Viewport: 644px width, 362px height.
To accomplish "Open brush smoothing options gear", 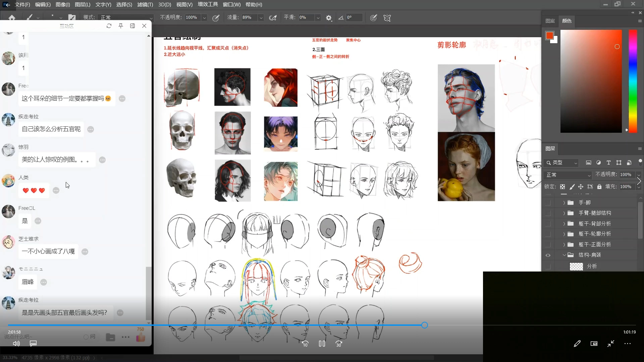I will (x=329, y=18).
